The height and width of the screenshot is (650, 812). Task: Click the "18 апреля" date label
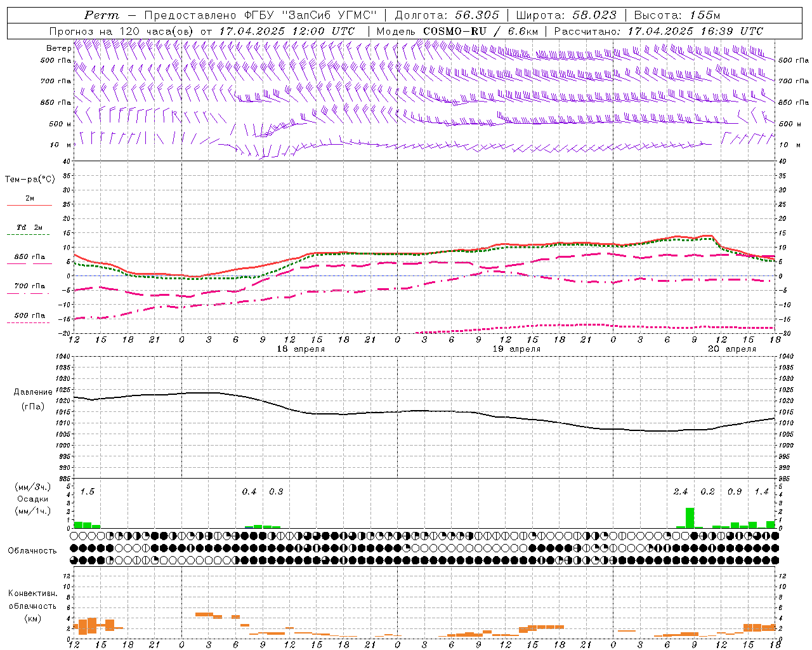(301, 349)
